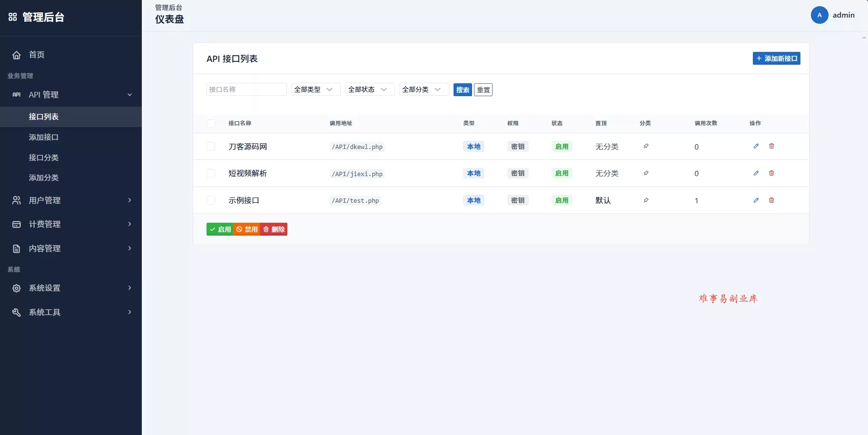Click the gear icon beside 系统设置

16,288
